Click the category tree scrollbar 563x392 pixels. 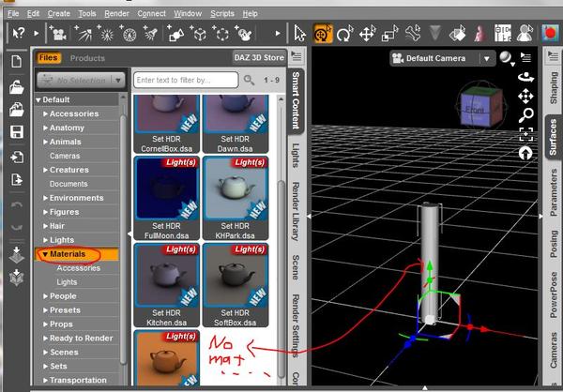point(123,237)
